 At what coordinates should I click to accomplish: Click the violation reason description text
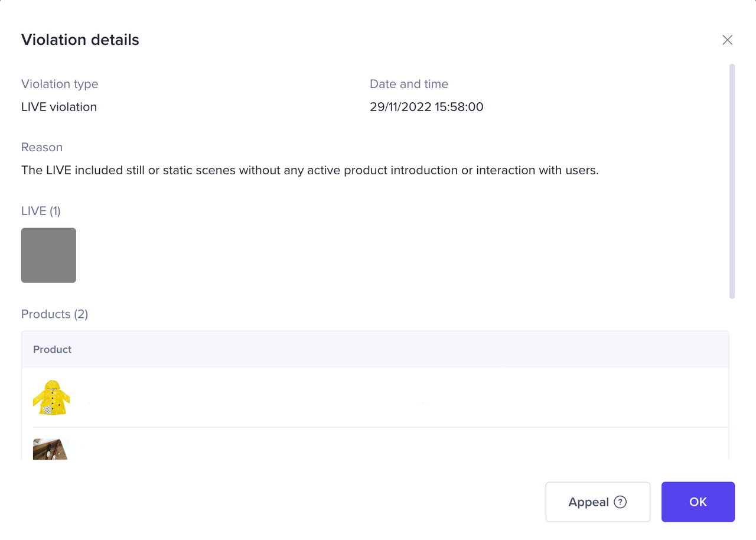coord(309,171)
